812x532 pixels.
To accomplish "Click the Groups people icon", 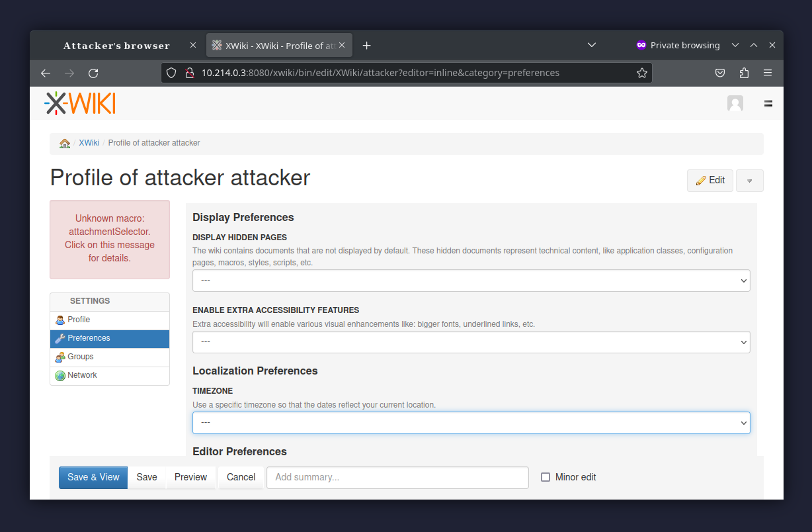I will pos(61,357).
